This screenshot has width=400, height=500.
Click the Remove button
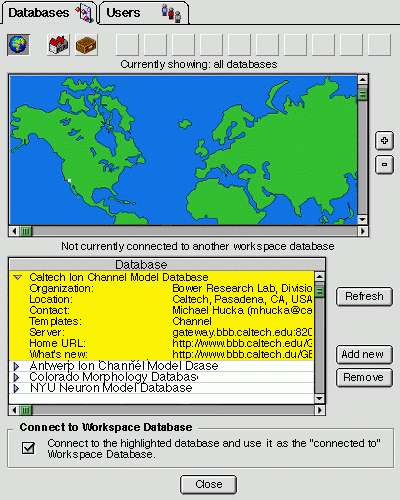point(364,377)
